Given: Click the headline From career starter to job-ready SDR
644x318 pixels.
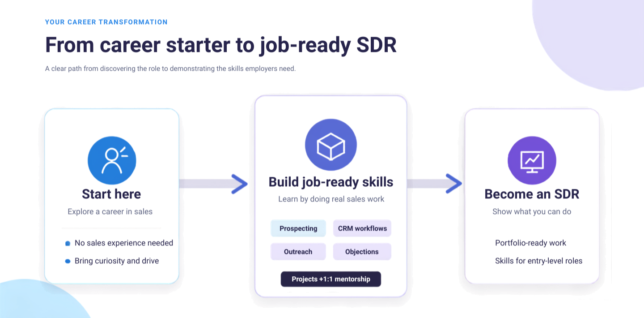Looking at the screenshot, I should click(221, 45).
